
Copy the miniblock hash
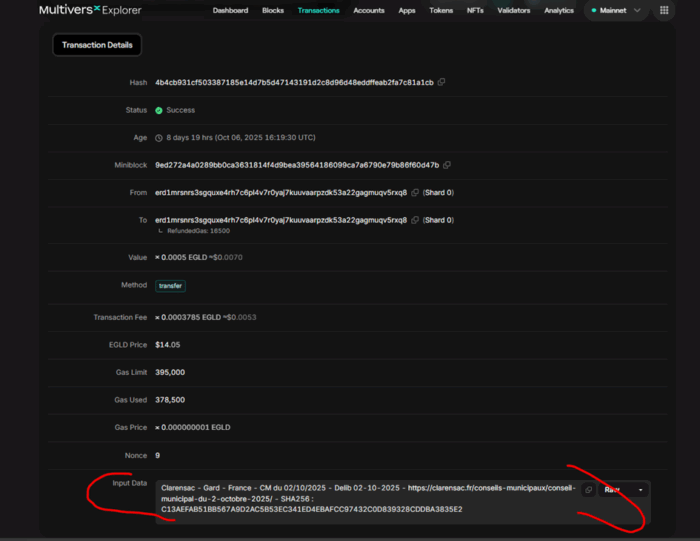pyautogui.click(x=447, y=165)
